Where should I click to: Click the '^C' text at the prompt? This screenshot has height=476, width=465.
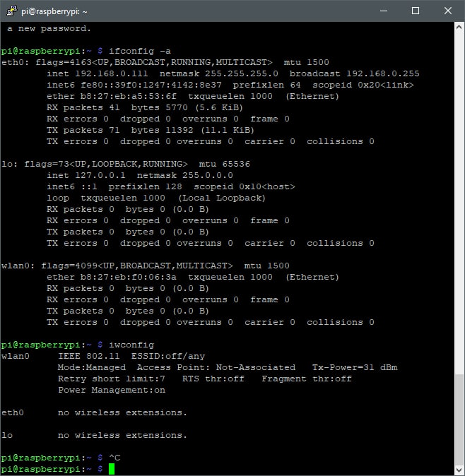point(114,458)
